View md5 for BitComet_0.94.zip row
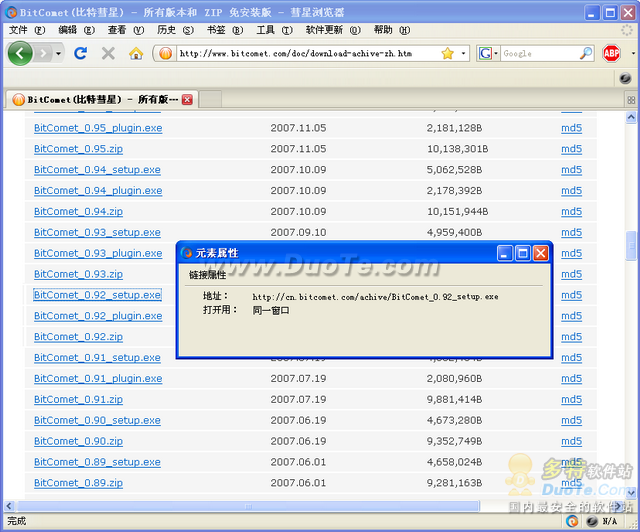Screen dimensions: 640x532 [x=571, y=211]
